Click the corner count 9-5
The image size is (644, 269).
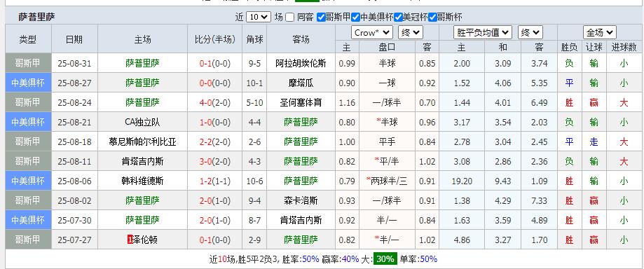pyautogui.click(x=254, y=64)
